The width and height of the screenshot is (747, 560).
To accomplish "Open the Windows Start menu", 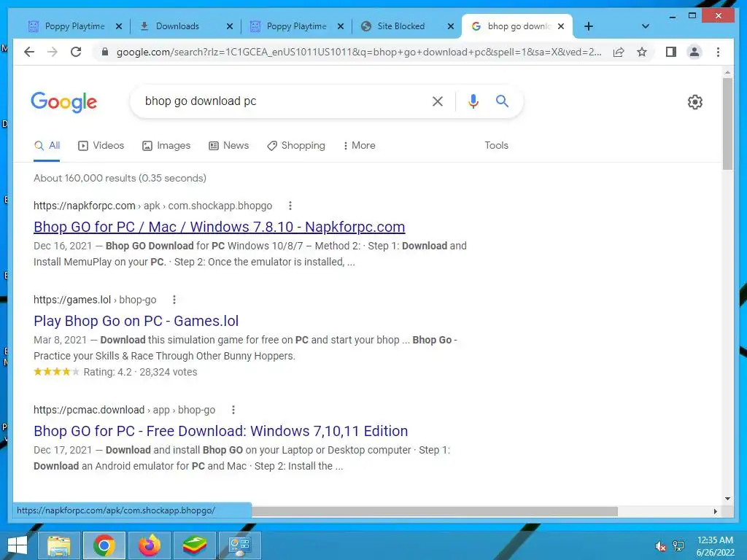I will click(x=18, y=545).
